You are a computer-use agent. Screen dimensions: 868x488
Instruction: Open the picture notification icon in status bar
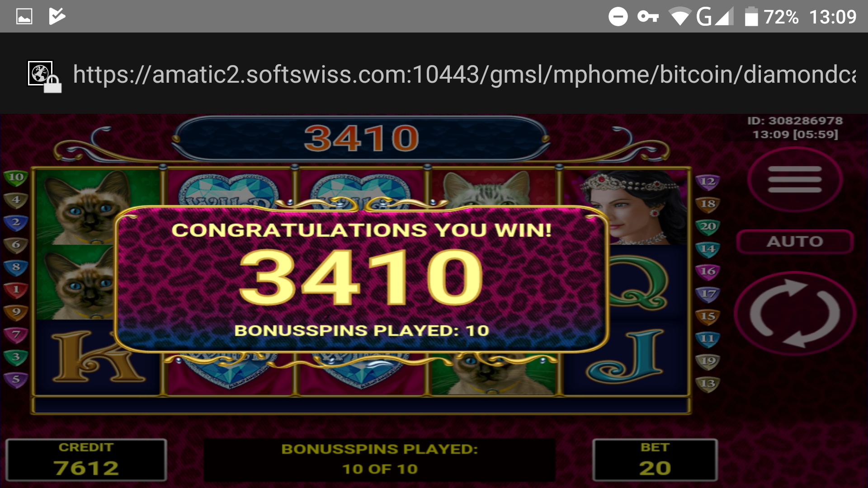coord(24,17)
